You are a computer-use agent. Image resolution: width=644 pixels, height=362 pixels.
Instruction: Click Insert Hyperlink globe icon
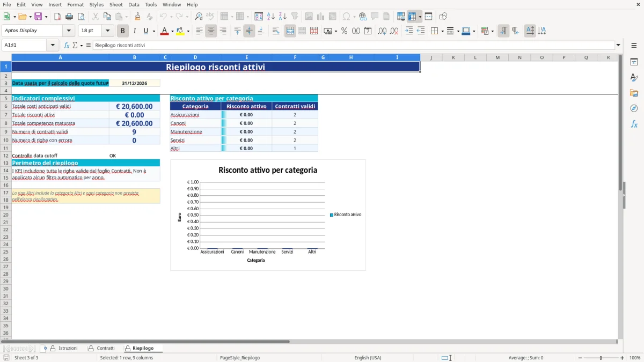click(x=363, y=17)
